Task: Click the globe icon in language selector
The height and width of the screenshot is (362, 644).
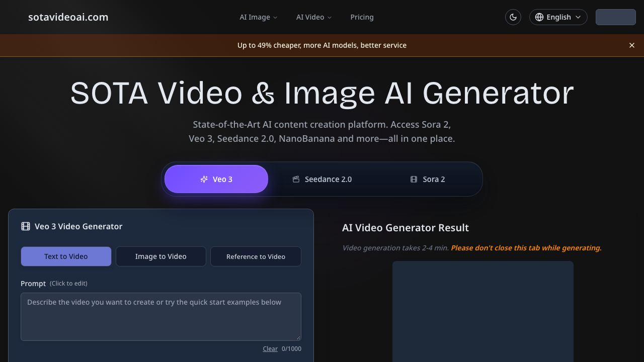Action: pos(539,17)
